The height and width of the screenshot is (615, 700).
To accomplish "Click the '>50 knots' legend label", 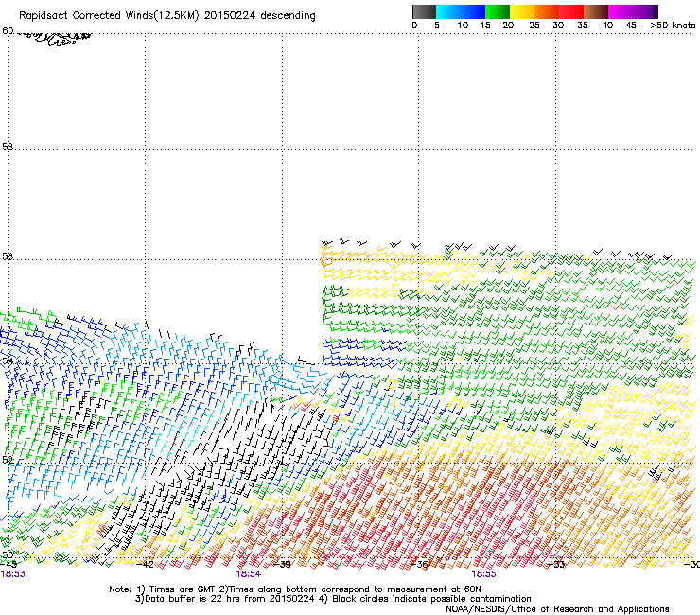I will pyautogui.click(x=673, y=26).
